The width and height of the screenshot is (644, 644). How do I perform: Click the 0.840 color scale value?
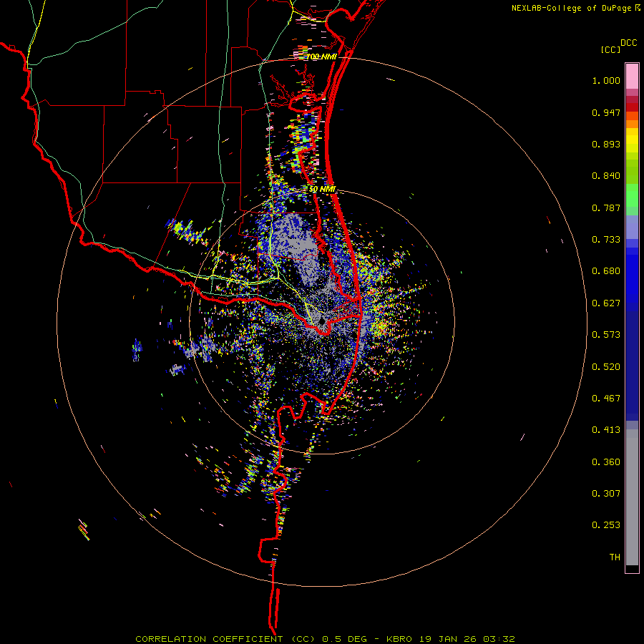(606, 176)
